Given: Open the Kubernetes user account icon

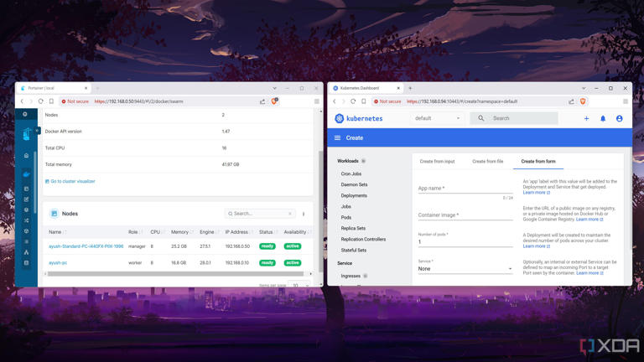Looking at the screenshot, I should pyautogui.click(x=619, y=119).
